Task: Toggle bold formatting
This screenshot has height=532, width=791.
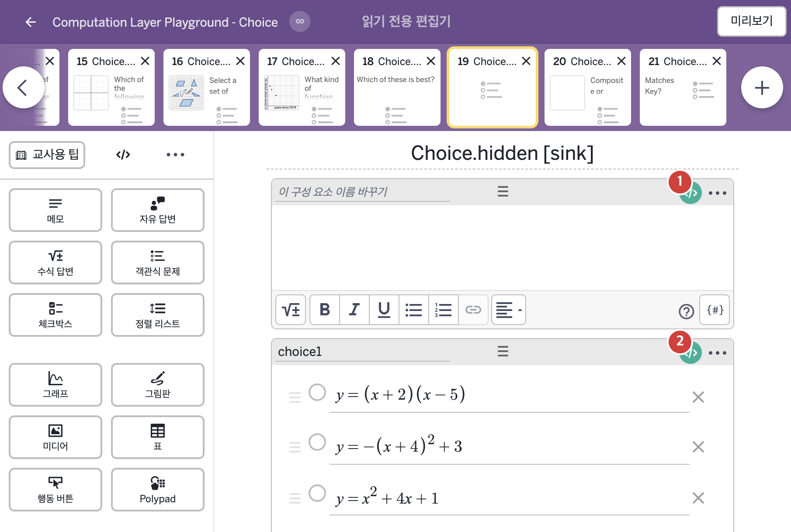Action: [325, 310]
